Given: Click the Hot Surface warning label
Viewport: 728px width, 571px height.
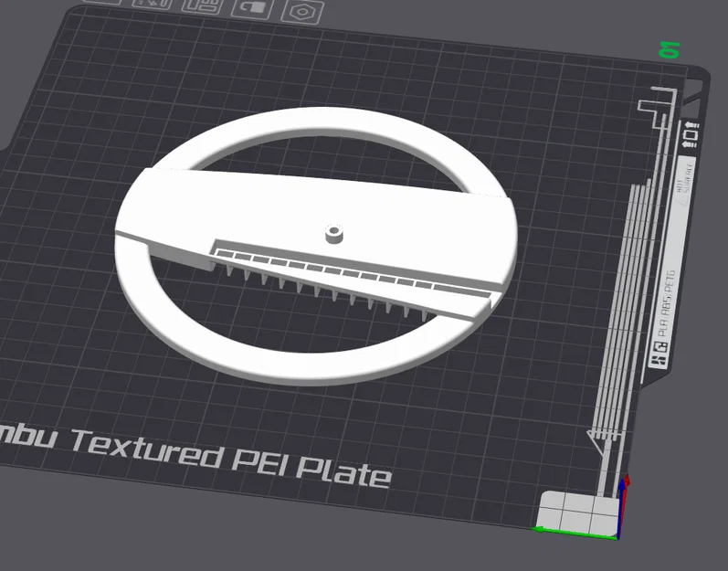Looking at the screenshot, I should pos(685,184).
